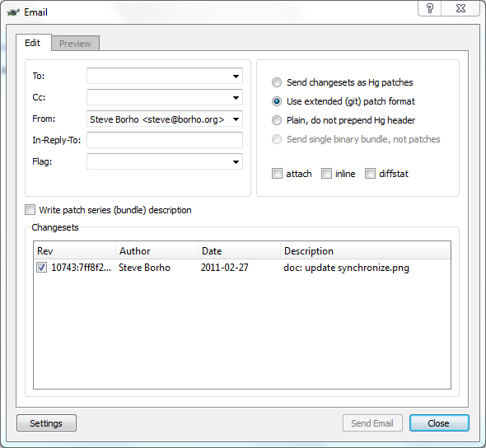
Task: Enable the diffstat checkbox
Action: 370,174
